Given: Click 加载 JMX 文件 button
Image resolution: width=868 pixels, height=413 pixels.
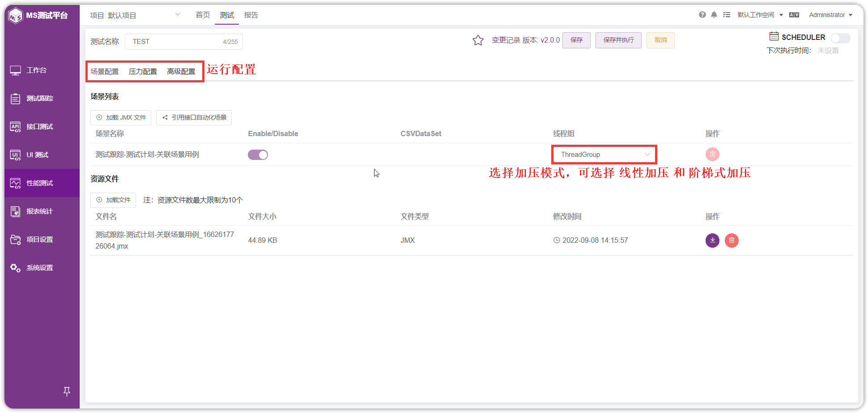Looking at the screenshot, I should pyautogui.click(x=121, y=117).
